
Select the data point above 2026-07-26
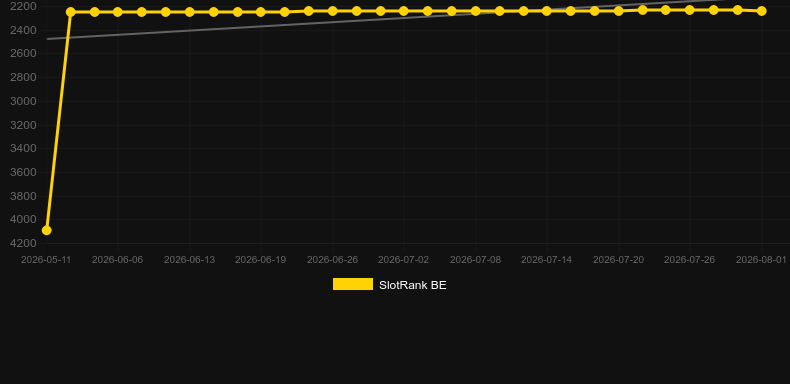pos(690,10)
